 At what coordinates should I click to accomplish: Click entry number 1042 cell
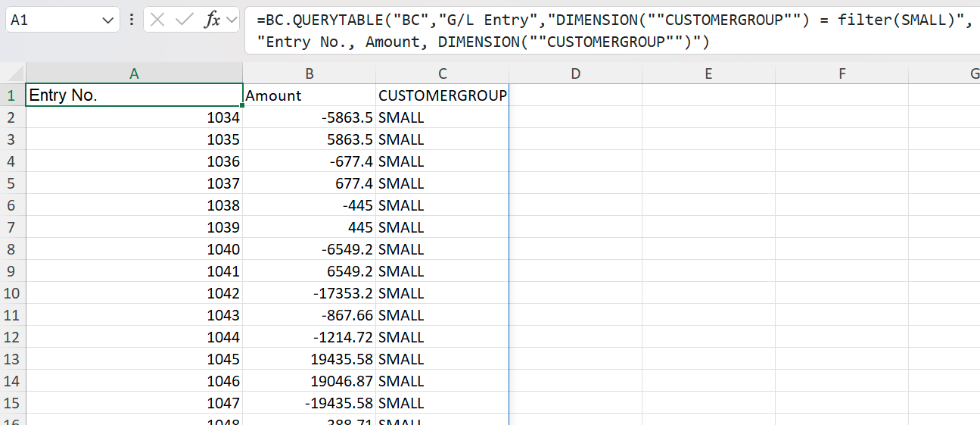[x=134, y=293]
